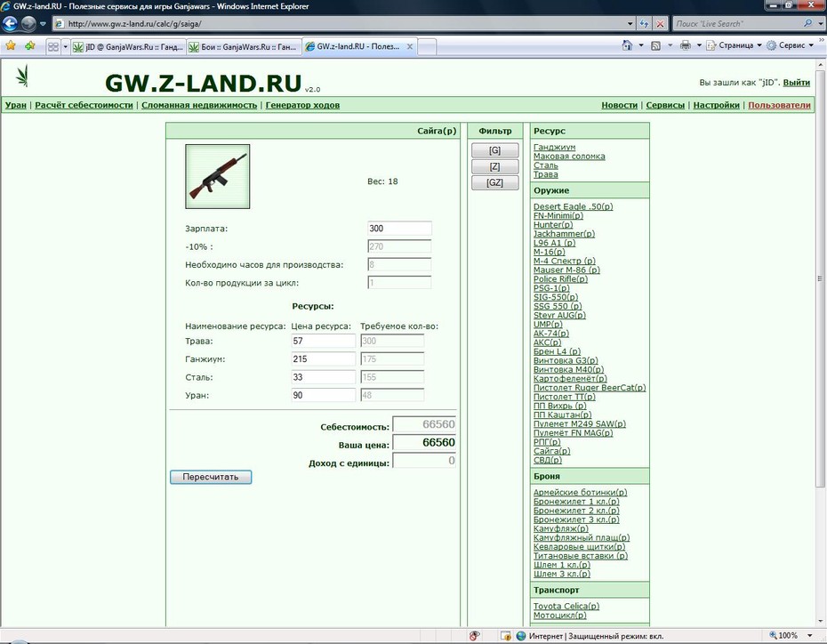Image resolution: width=827 pixels, height=644 pixels.
Task: Open the Quick Tabs grid icon
Action: point(53,47)
